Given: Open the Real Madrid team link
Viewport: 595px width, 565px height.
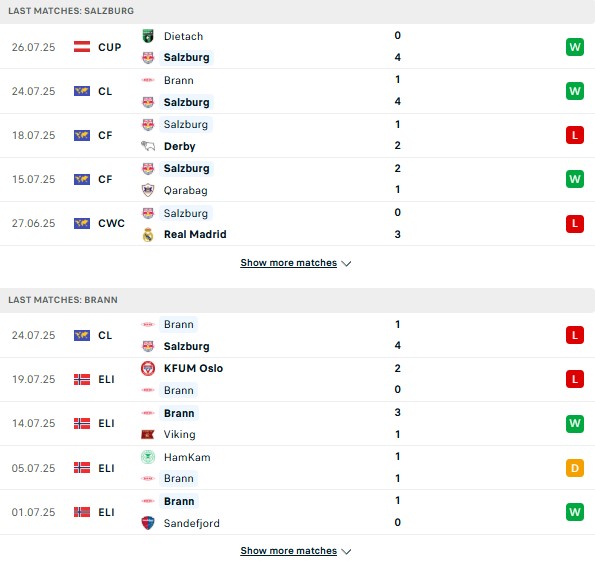Looking at the screenshot, I should click(195, 234).
